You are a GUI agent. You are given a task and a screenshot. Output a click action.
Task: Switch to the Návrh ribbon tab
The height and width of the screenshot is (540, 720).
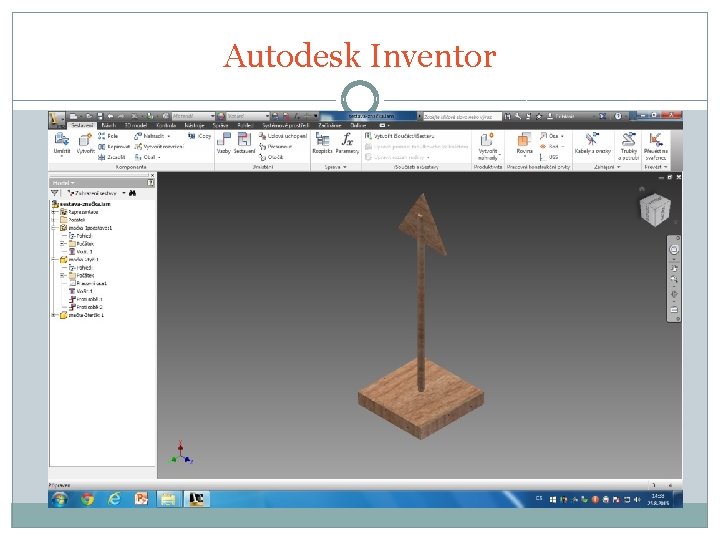(109, 125)
